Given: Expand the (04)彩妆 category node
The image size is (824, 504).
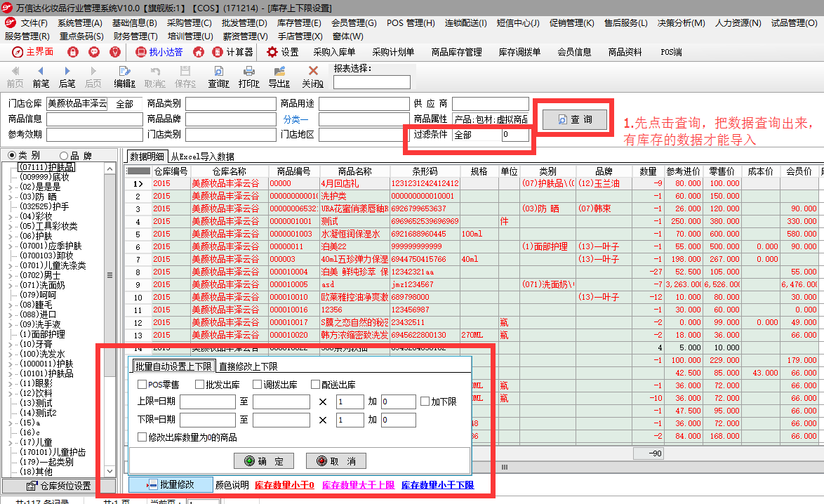Looking at the screenshot, I should tap(10, 216).
